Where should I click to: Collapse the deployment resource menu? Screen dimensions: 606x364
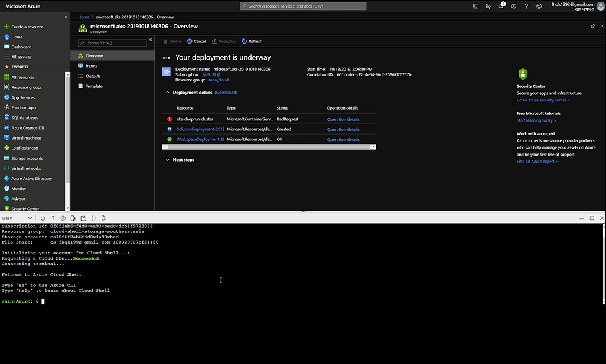[x=151, y=40]
